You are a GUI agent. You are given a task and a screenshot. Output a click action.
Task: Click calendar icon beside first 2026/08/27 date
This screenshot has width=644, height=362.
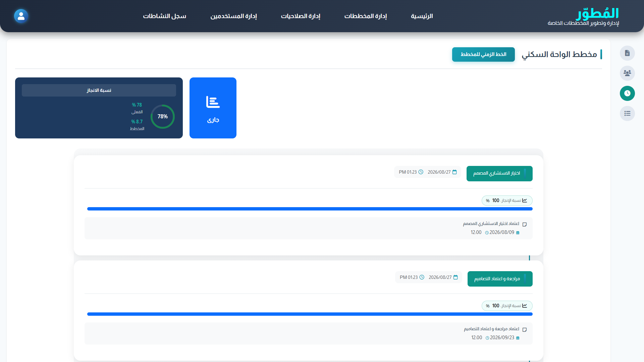coord(454,172)
